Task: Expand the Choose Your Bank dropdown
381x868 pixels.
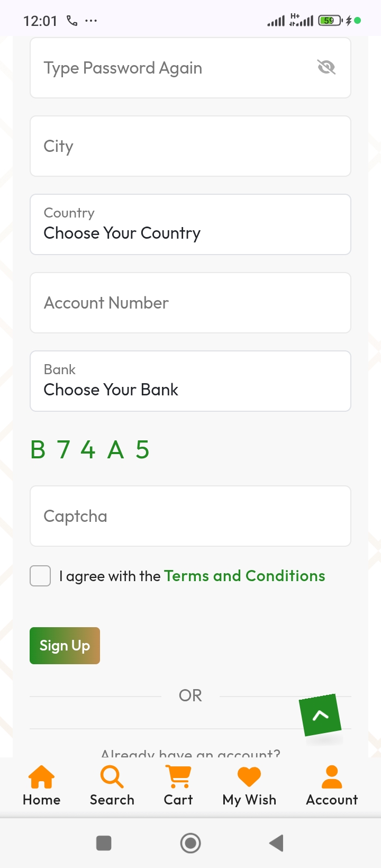Action: [190, 381]
